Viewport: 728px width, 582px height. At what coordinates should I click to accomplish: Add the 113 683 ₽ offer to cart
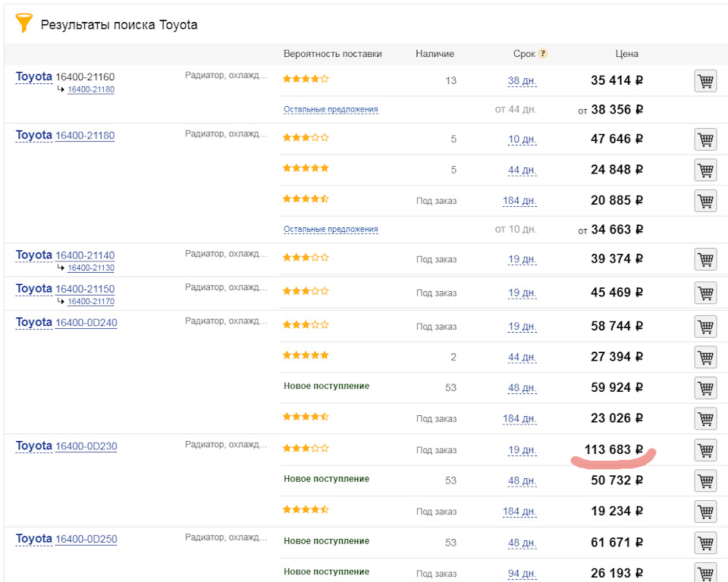click(705, 450)
